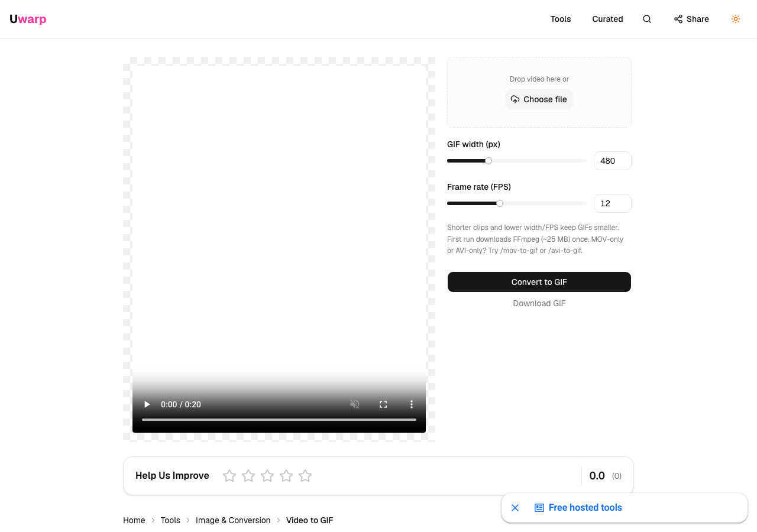
Task: Click the Video to GIF breadcrumb
Action: pos(310,520)
